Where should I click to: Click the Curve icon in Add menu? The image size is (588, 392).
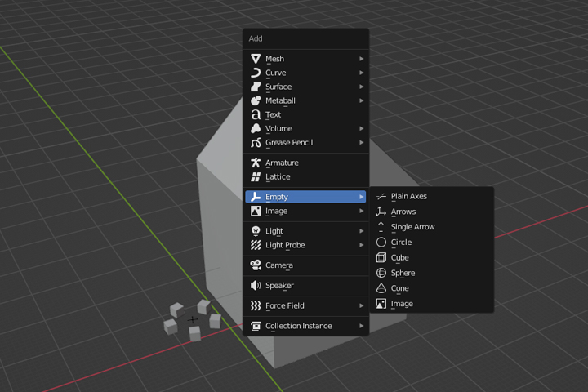(x=256, y=73)
